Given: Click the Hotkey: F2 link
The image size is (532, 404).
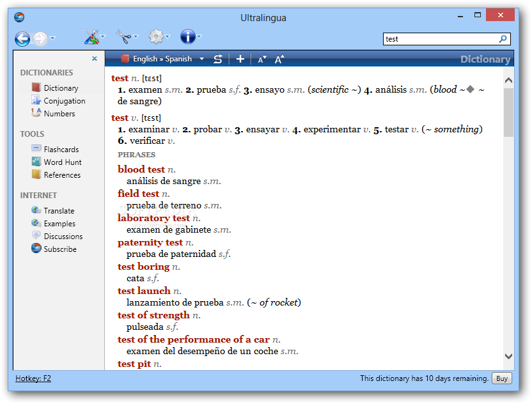Looking at the screenshot, I should [x=33, y=378].
